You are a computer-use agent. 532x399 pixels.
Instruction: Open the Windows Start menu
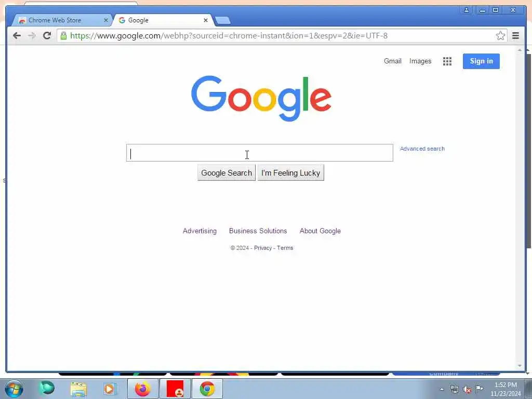pyautogui.click(x=14, y=389)
